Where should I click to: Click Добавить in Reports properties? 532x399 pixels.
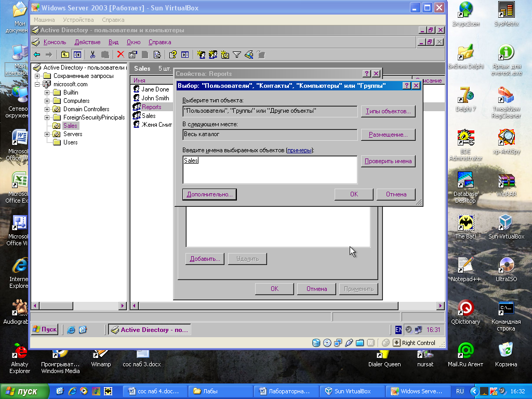pyautogui.click(x=205, y=259)
